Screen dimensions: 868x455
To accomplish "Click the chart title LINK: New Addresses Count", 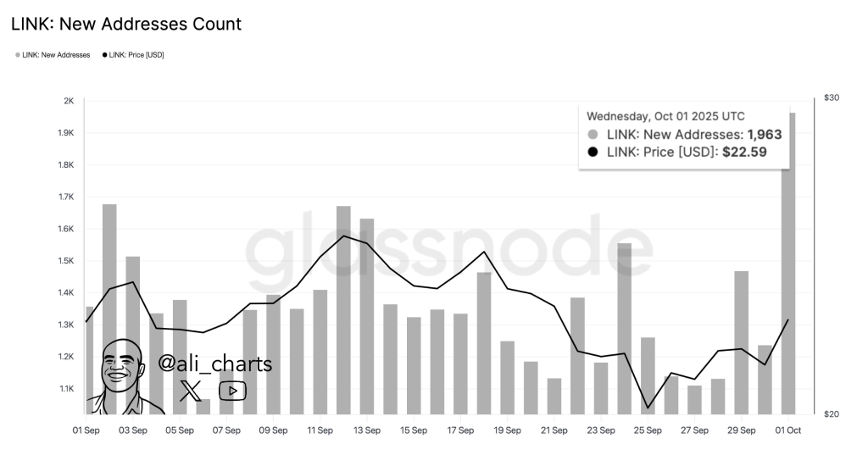I will point(126,25).
